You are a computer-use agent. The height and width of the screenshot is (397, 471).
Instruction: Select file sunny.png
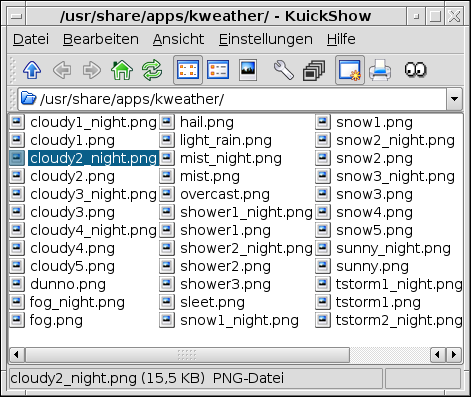(x=372, y=266)
